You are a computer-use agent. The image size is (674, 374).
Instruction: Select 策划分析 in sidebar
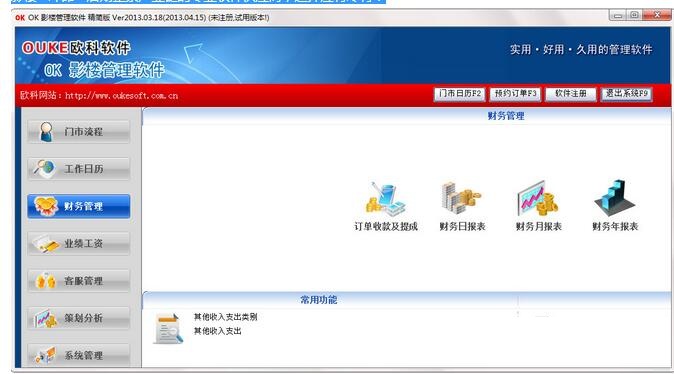pos(79,318)
